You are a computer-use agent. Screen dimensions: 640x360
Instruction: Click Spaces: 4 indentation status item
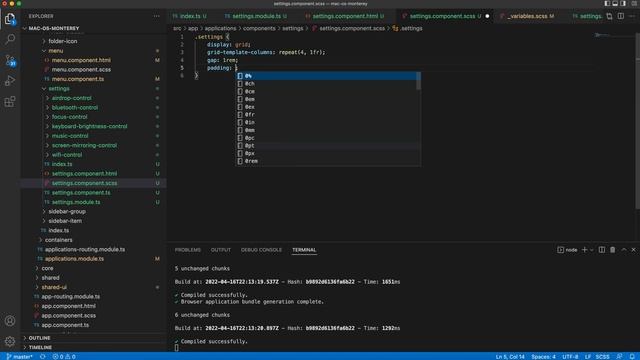click(x=543, y=357)
